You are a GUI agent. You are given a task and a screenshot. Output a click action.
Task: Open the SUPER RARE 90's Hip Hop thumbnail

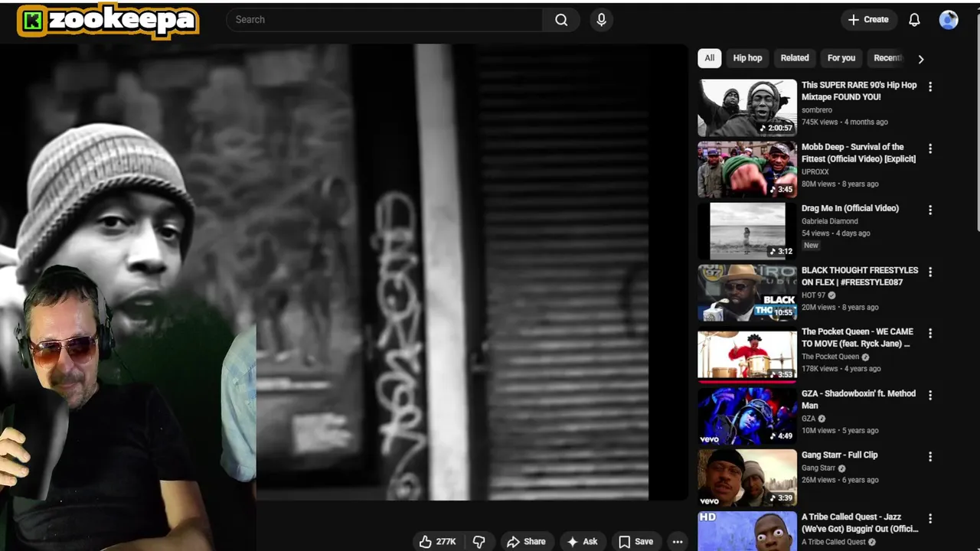point(747,108)
